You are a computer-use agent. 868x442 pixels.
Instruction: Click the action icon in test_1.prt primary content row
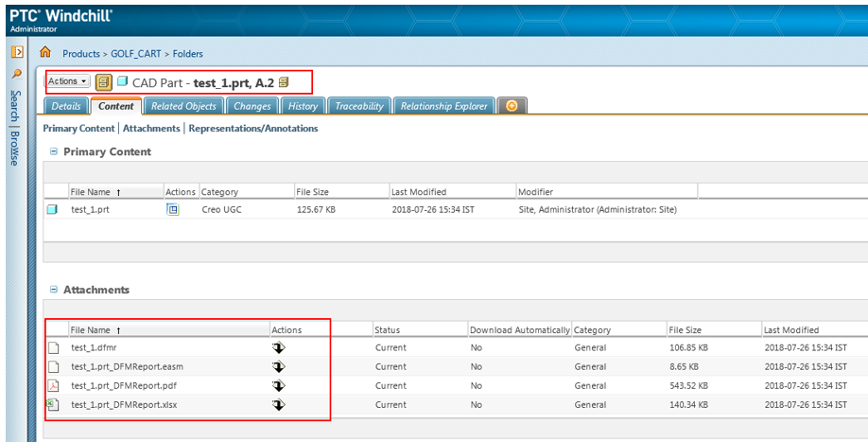[x=173, y=209]
